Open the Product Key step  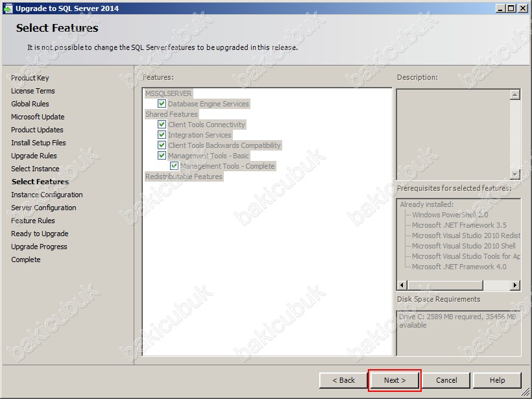[30, 78]
